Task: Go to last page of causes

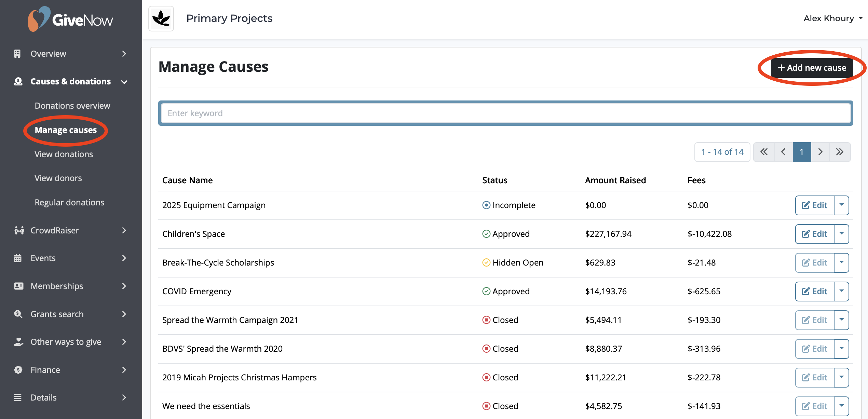Action: point(840,152)
